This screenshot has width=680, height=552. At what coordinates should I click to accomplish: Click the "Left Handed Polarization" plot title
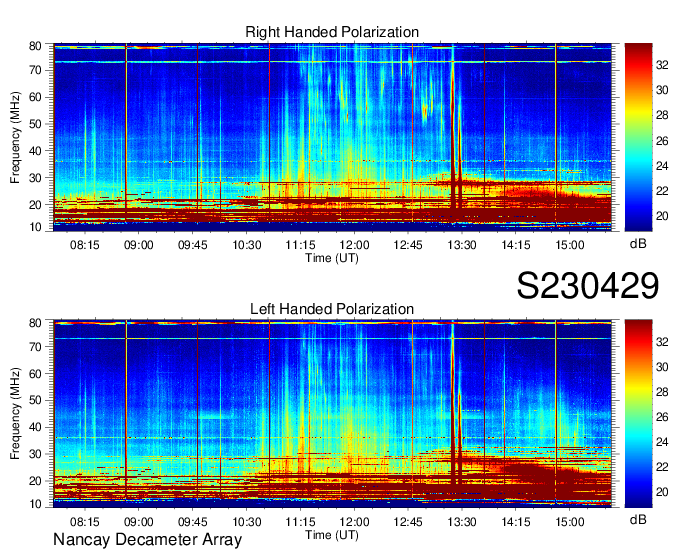pyautogui.click(x=332, y=309)
